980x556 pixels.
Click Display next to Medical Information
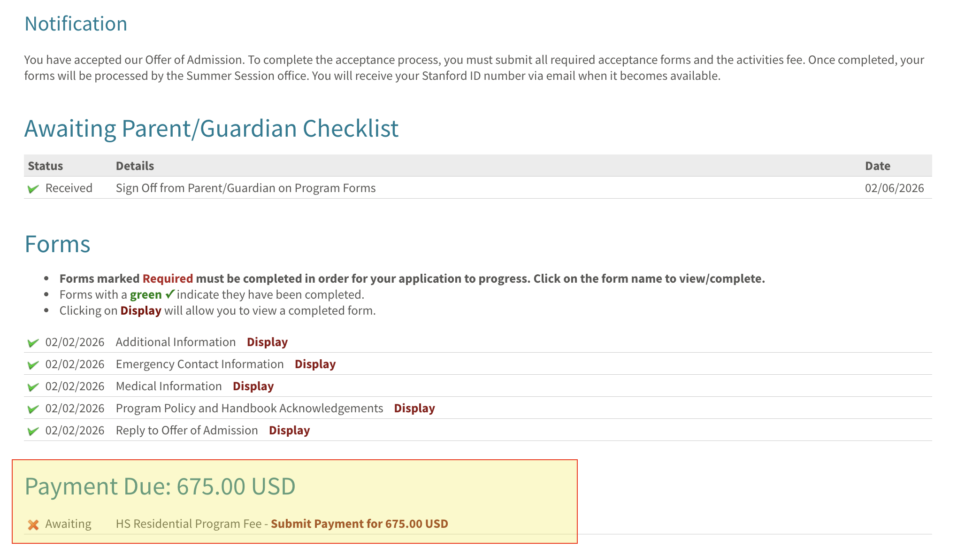pyautogui.click(x=253, y=386)
